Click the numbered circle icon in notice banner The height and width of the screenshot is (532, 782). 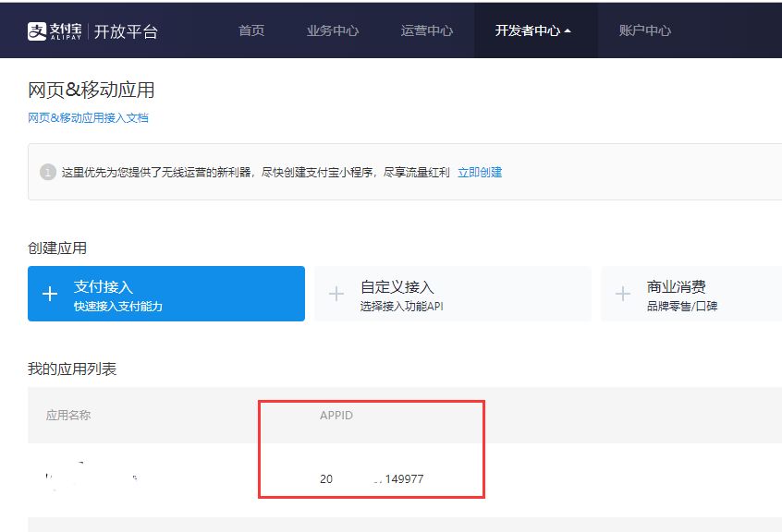tap(48, 172)
